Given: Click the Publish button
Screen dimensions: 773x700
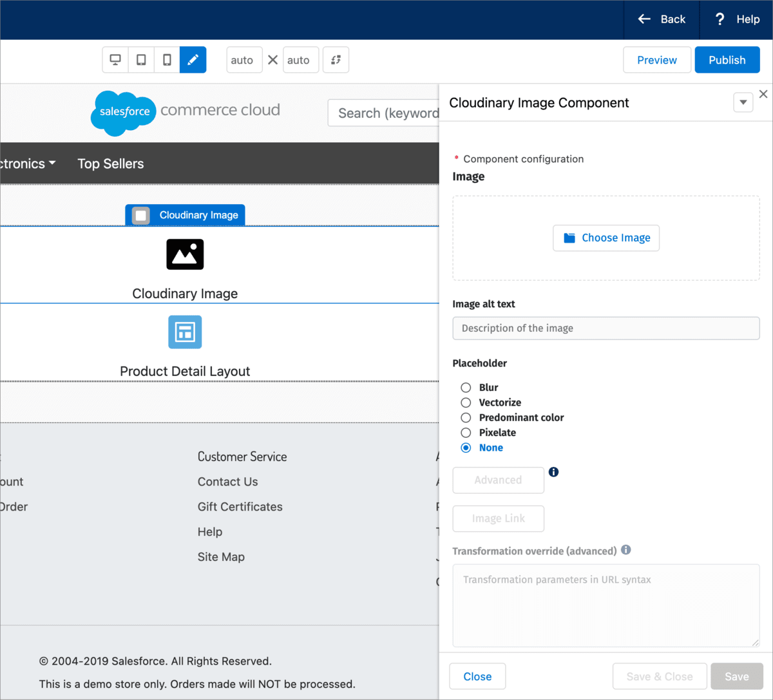Looking at the screenshot, I should pos(727,60).
